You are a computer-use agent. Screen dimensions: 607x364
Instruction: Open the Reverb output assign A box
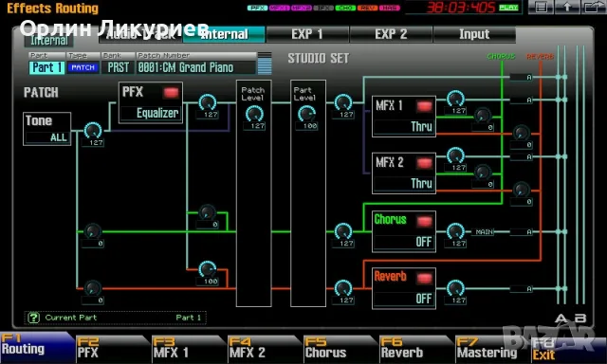click(x=522, y=289)
